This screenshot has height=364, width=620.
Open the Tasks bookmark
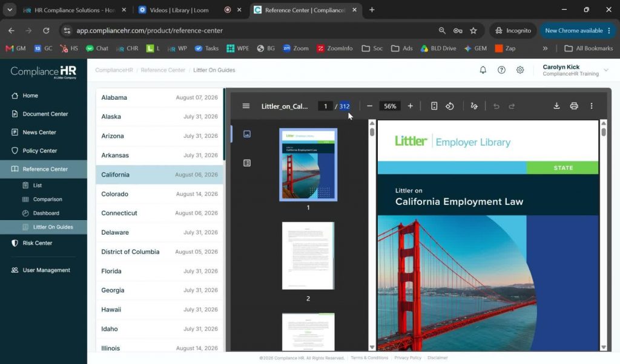(x=207, y=48)
